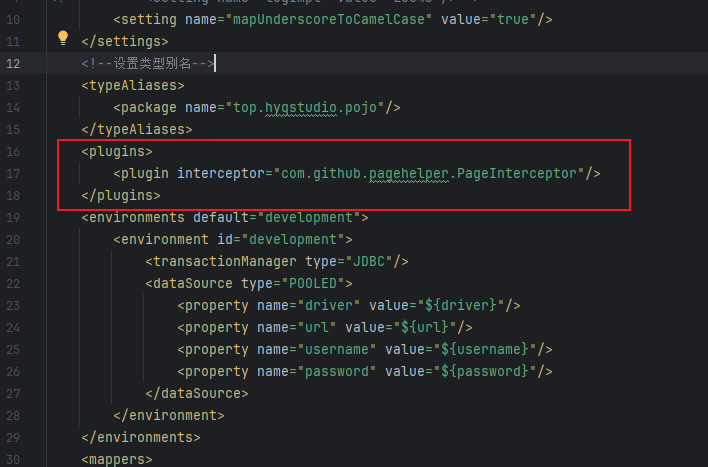Click the dataSource type POOLED line
708x467 pixels.
[x=249, y=284]
